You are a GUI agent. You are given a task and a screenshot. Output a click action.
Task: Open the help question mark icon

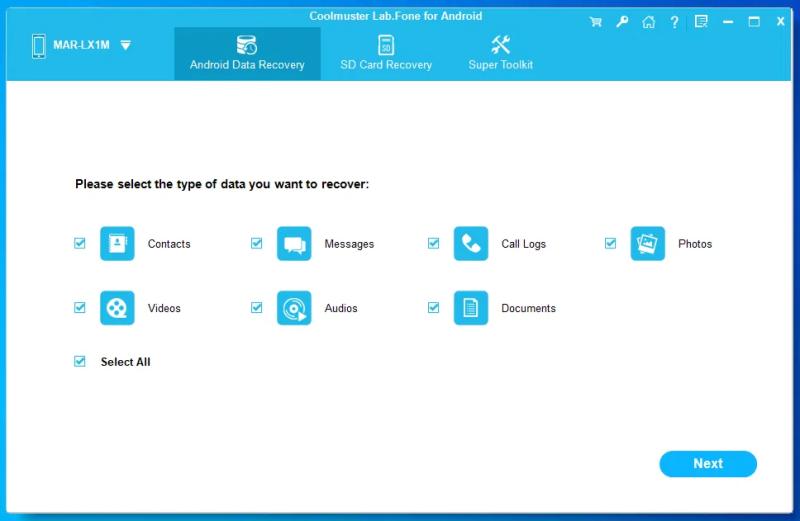[674, 22]
